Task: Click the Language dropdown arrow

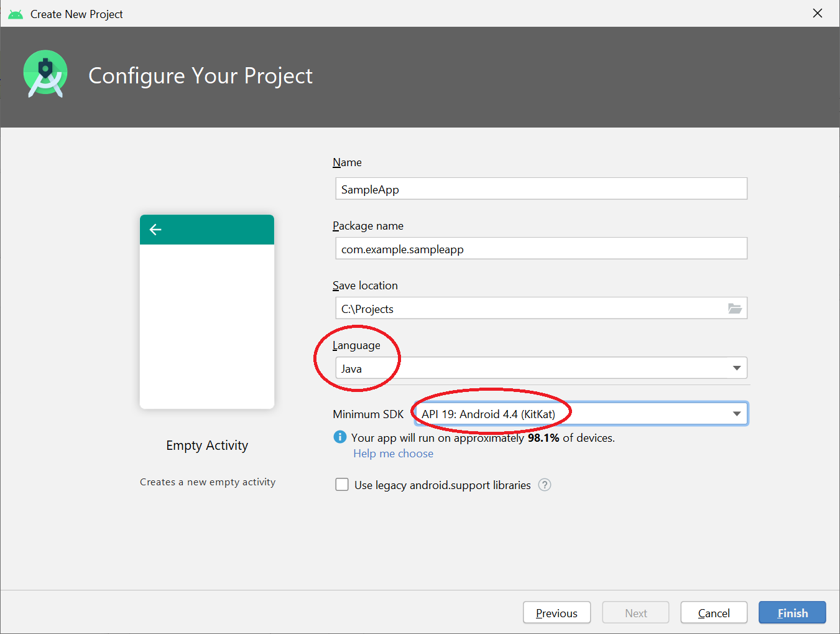Action: click(737, 368)
